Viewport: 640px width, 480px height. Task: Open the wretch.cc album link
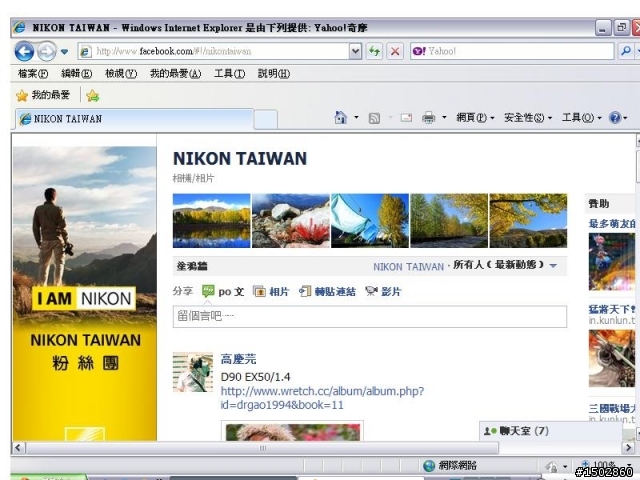tap(322, 398)
